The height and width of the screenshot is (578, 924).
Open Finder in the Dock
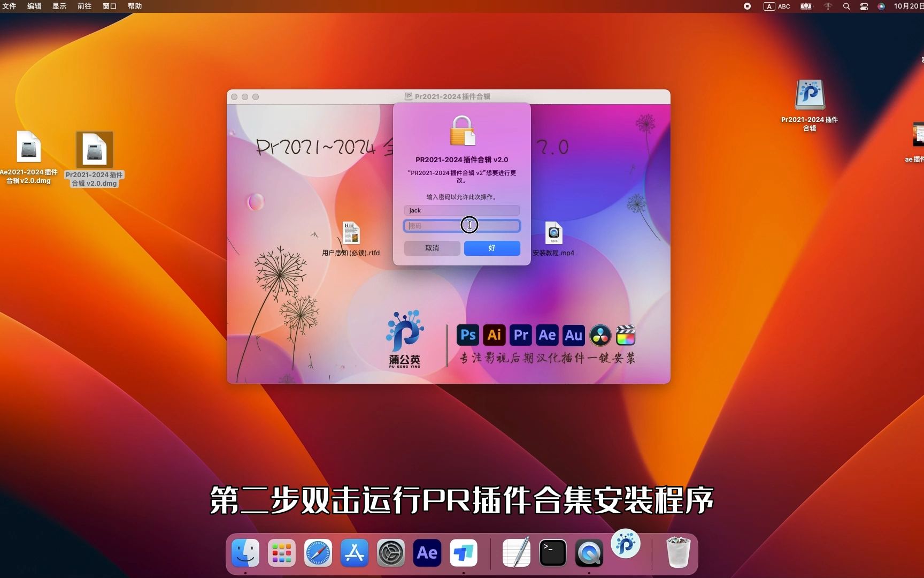point(245,553)
